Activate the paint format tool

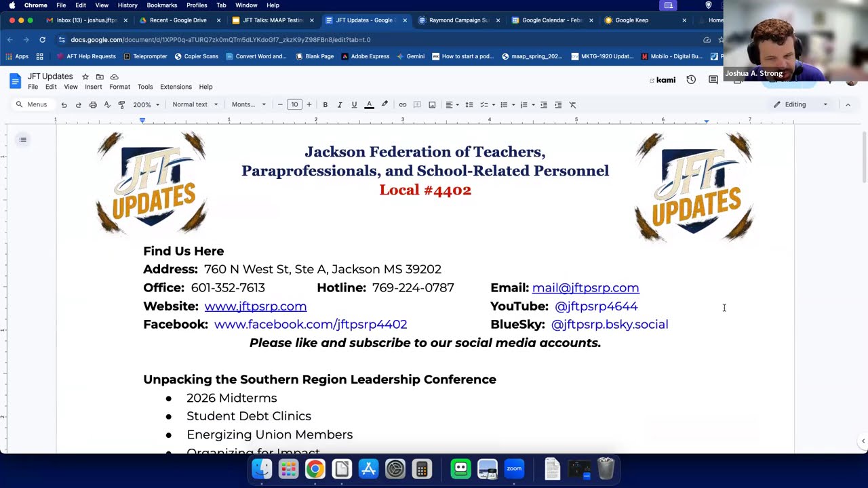tap(121, 104)
